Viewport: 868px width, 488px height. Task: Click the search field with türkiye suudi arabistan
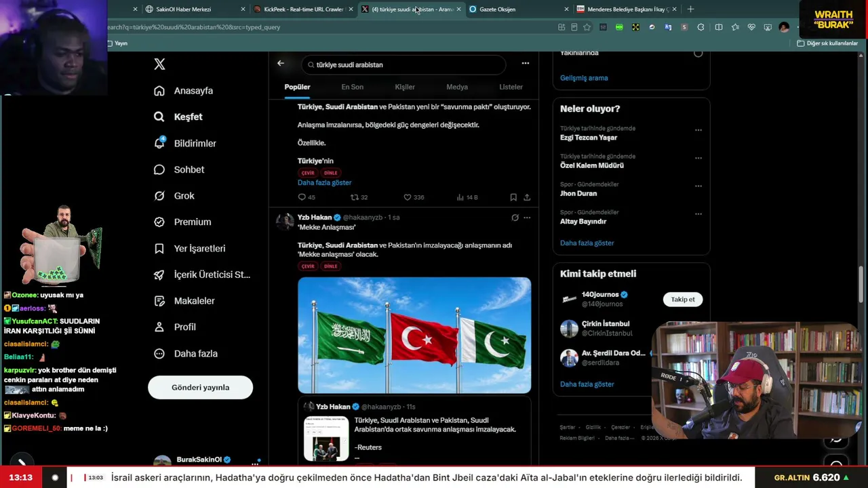coord(403,65)
